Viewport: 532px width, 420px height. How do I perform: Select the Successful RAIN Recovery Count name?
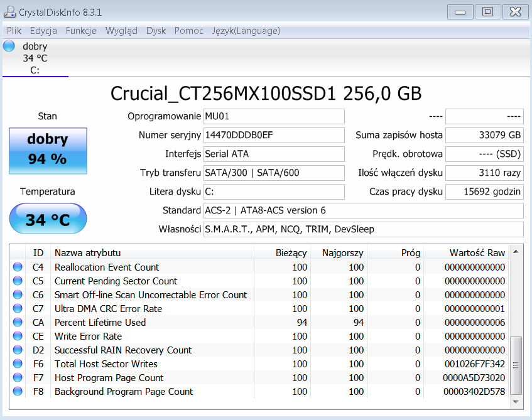tap(123, 350)
